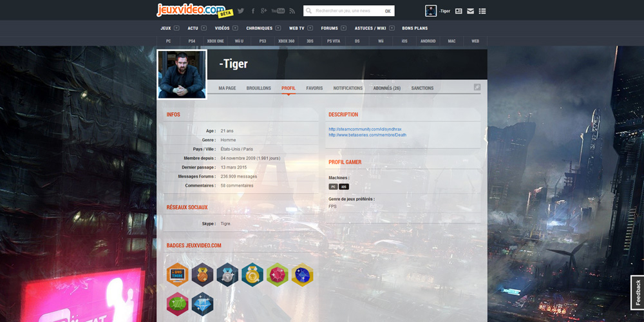Select the PS VITA platform filter
644x322 pixels.
tap(334, 41)
